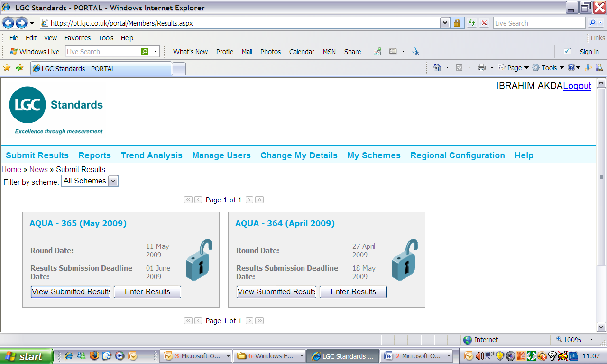Go back with the browser Back arrow

click(8, 23)
